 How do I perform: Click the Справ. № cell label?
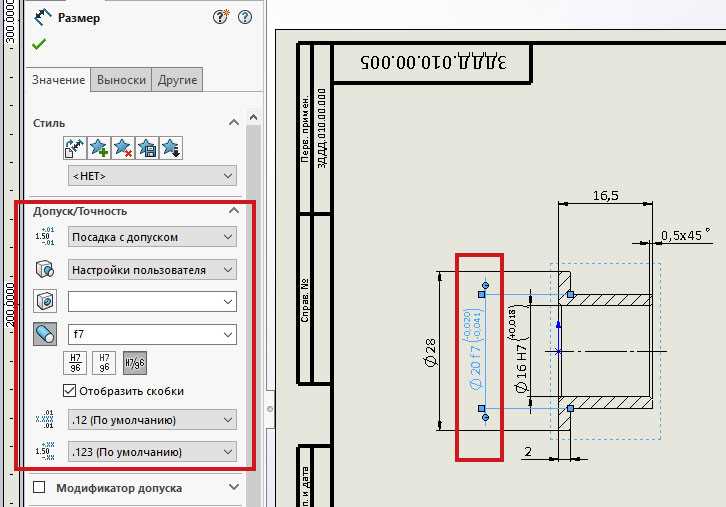point(305,300)
